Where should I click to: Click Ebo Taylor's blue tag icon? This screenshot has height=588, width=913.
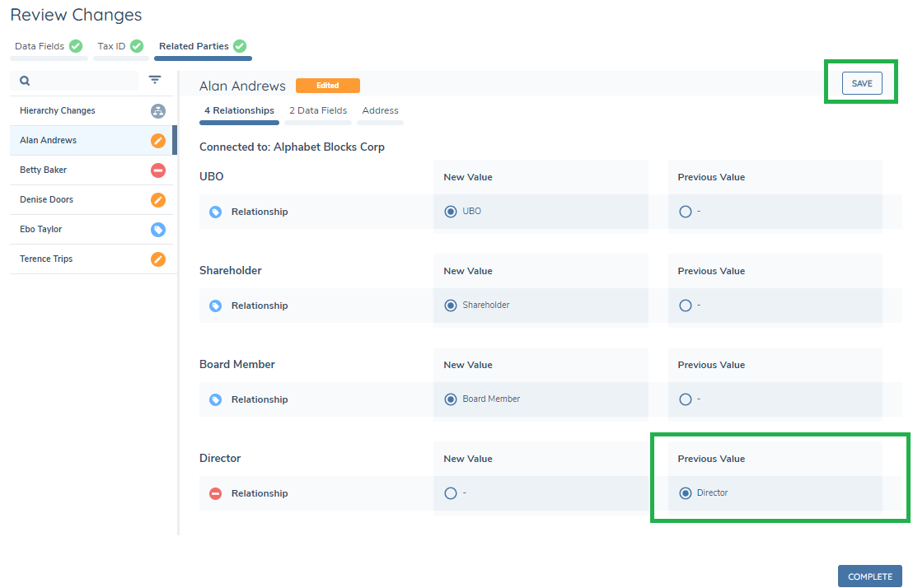pyautogui.click(x=158, y=230)
